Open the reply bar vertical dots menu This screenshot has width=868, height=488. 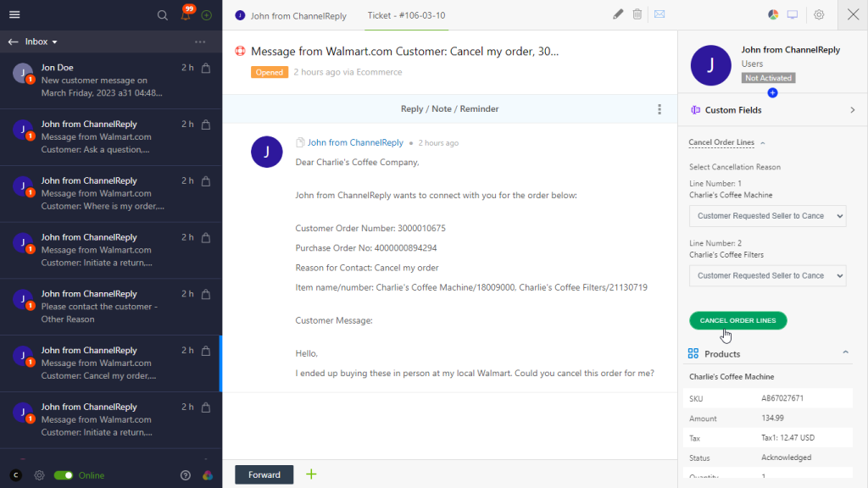659,109
